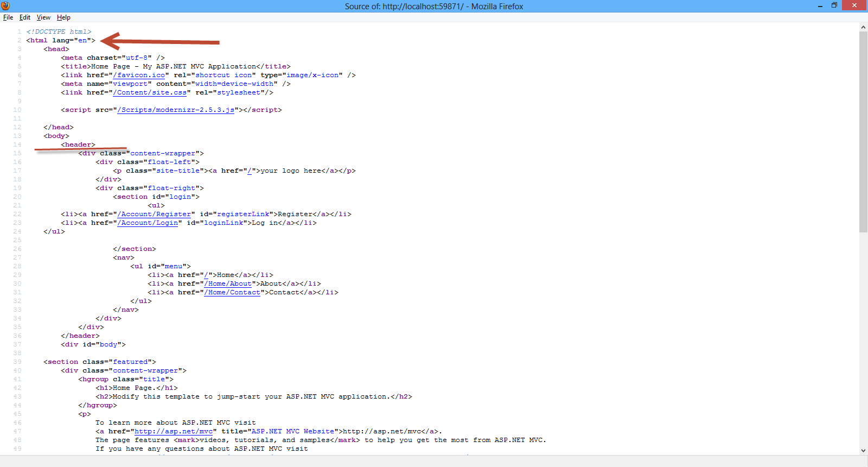Click "Modify this template to jump-start" h2 line
The height and width of the screenshot is (467, 868).
pyautogui.click(x=254, y=396)
